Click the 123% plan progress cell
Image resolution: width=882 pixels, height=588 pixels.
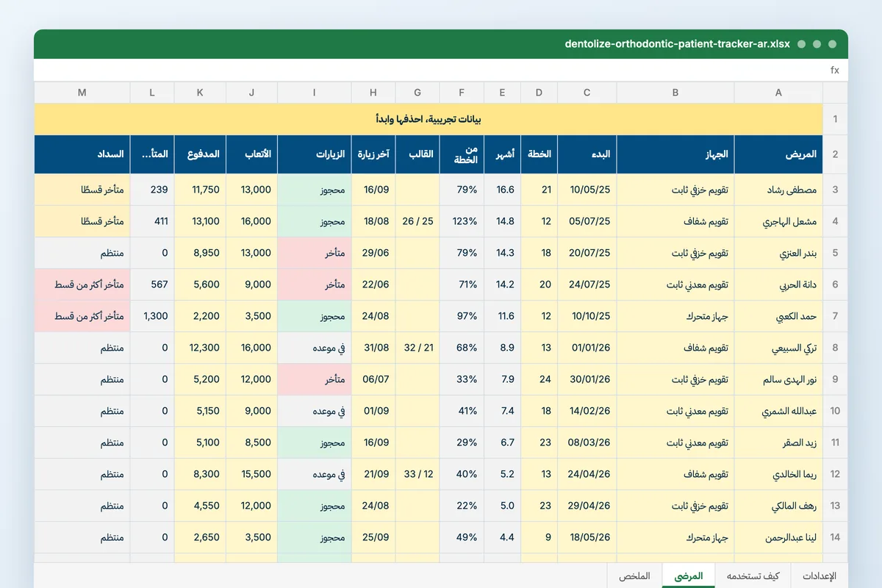point(462,221)
